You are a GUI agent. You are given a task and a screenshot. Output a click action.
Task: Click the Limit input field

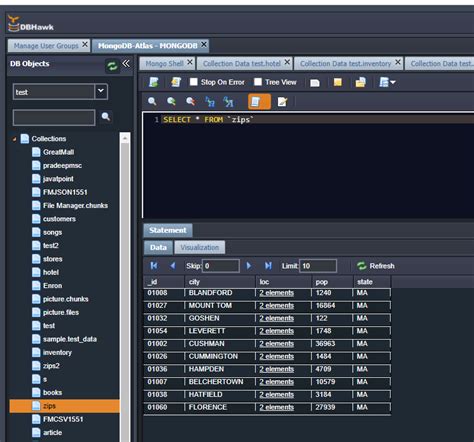[318, 266]
